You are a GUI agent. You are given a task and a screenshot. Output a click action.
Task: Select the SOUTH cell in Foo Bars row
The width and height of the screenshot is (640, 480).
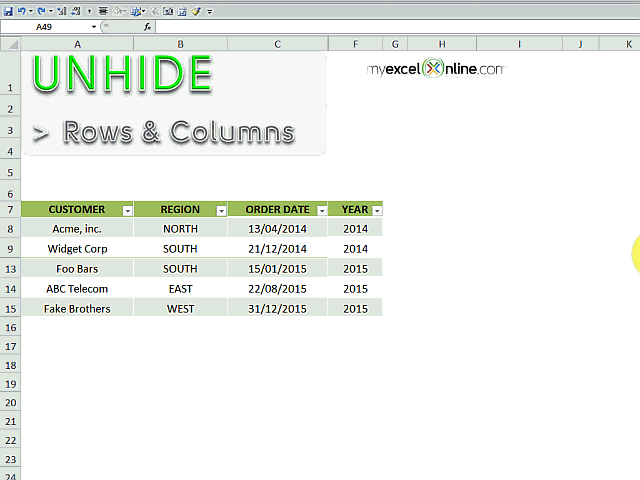click(x=180, y=269)
